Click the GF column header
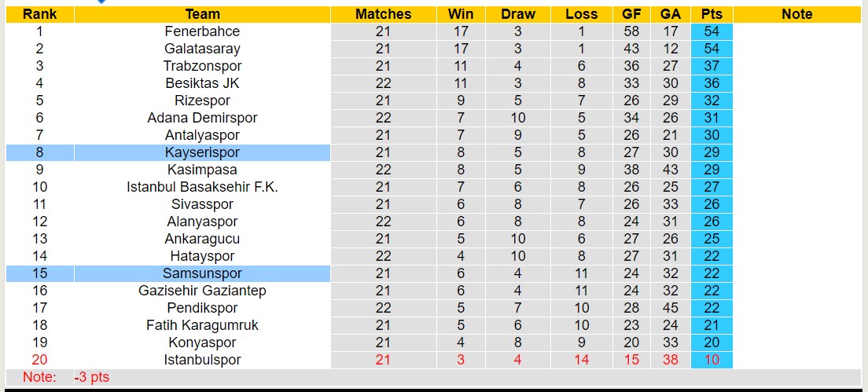The height and width of the screenshot is (392, 868). tap(631, 14)
